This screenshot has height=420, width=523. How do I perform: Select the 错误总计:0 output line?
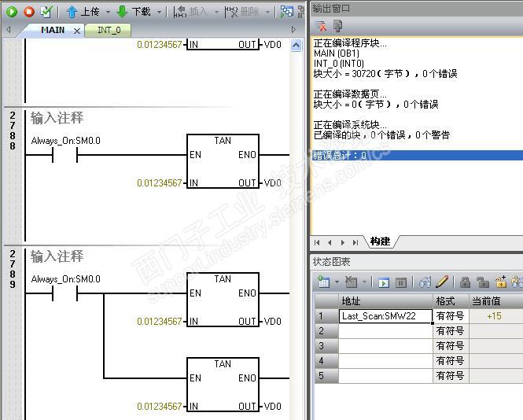point(418,156)
